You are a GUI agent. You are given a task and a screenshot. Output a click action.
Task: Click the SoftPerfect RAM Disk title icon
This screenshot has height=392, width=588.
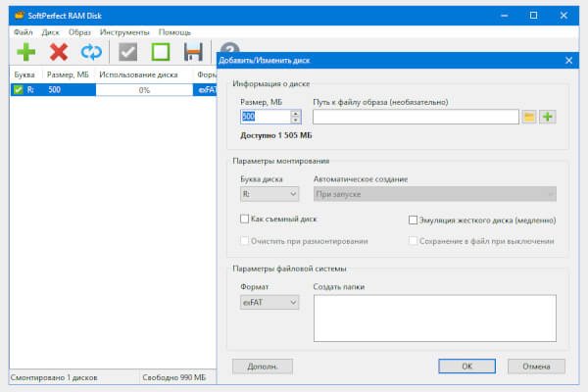[20, 16]
